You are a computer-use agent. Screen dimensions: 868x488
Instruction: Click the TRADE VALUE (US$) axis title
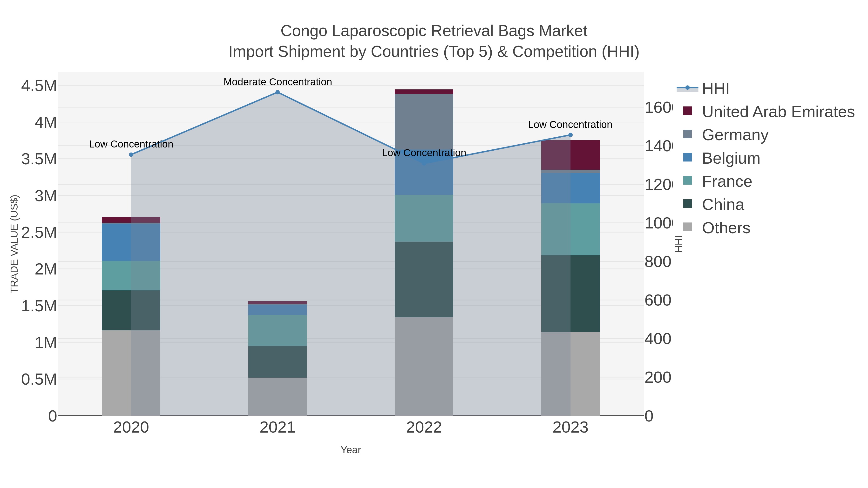(14, 244)
